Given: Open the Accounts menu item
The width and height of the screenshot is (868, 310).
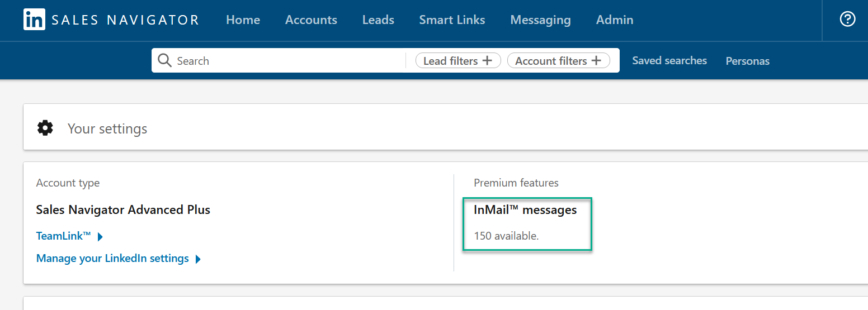Looking at the screenshot, I should [311, 20].
